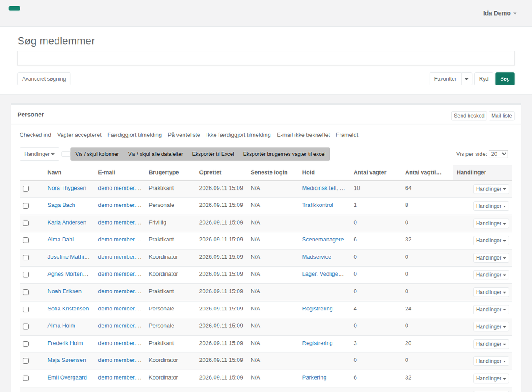The image size is (532, 392).
Task: Tick the checkbox for Agnes Morten… row
Action: click(x=26, y=275)
